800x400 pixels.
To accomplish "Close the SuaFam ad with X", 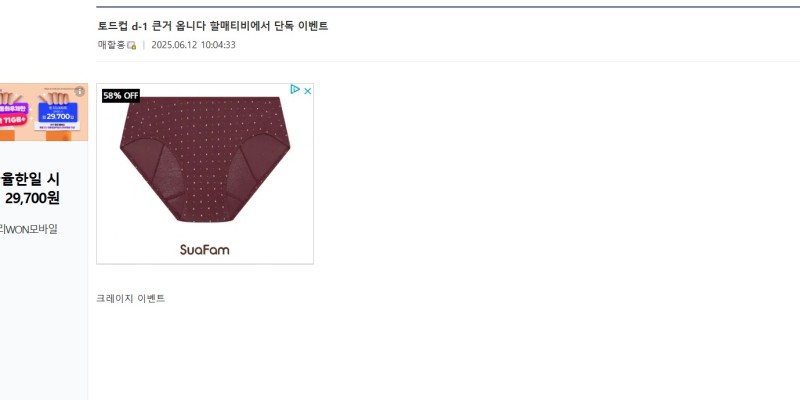I will pyautogui.click(x=308, y=91).
